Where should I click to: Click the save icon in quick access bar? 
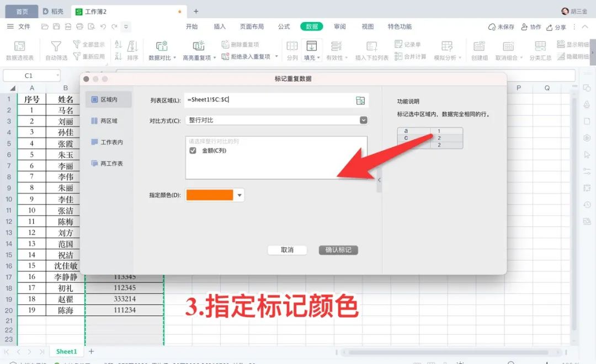click(57, 26)
